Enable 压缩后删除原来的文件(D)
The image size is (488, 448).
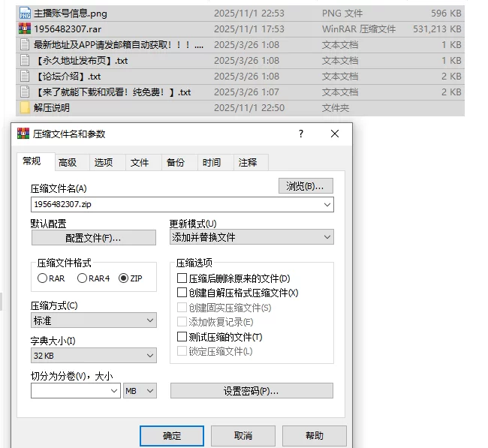click(x=182, y=278)
